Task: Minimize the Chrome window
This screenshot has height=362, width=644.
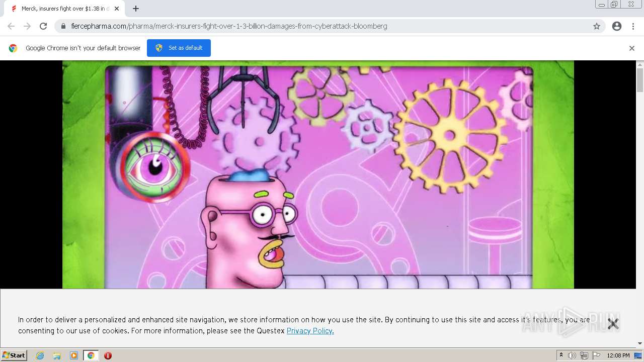Action: [x=602, y=5]
